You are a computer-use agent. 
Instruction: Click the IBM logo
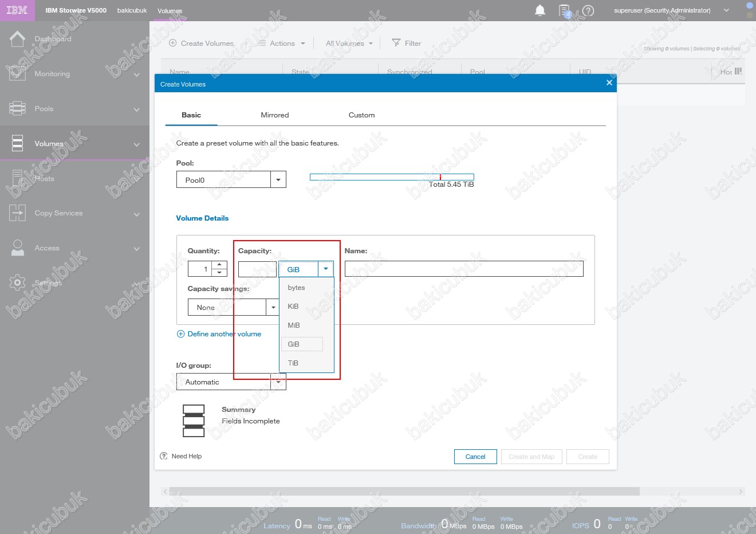[x=17, y=10]
